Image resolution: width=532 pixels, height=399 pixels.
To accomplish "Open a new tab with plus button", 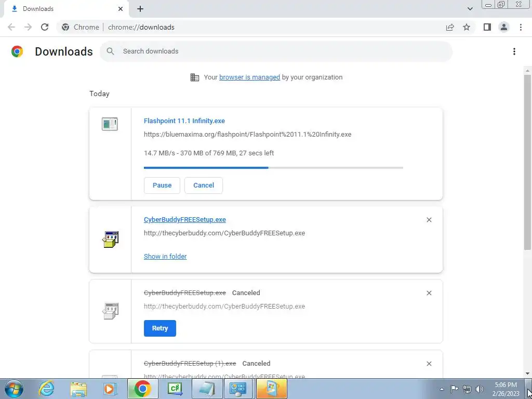I will [140, 9].
